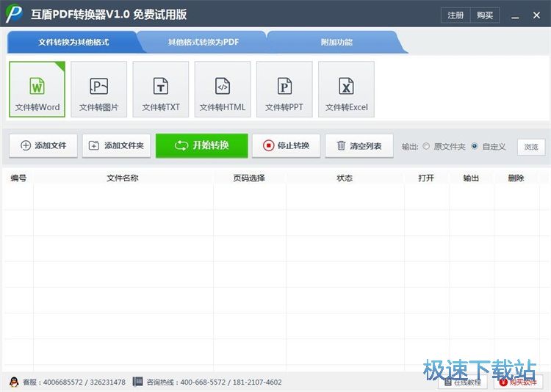This screenshot has width=551, height=392.
Task: Select the 文件转PPT conversion option
Action: [284, 90]
